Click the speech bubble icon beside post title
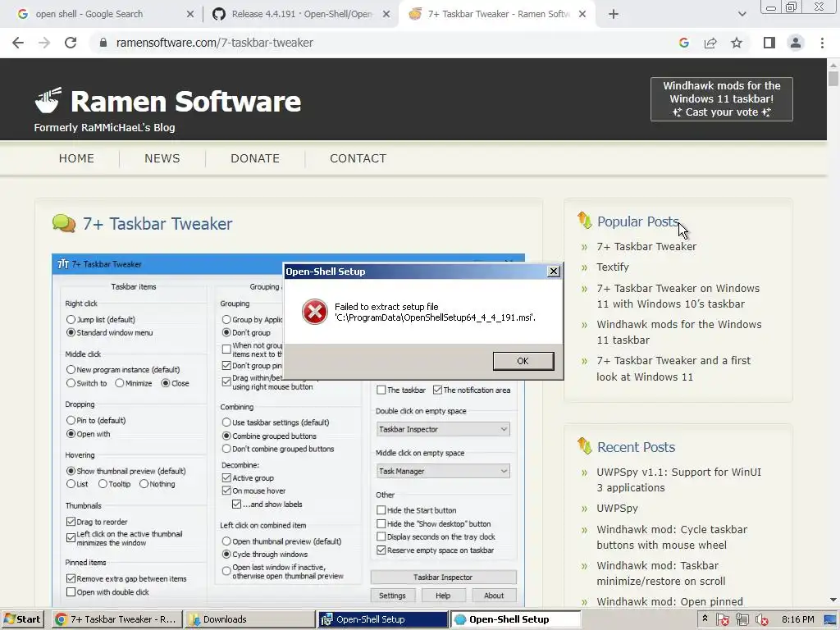Viewport: 840px width, 630px height. click(x=64, y=223)
